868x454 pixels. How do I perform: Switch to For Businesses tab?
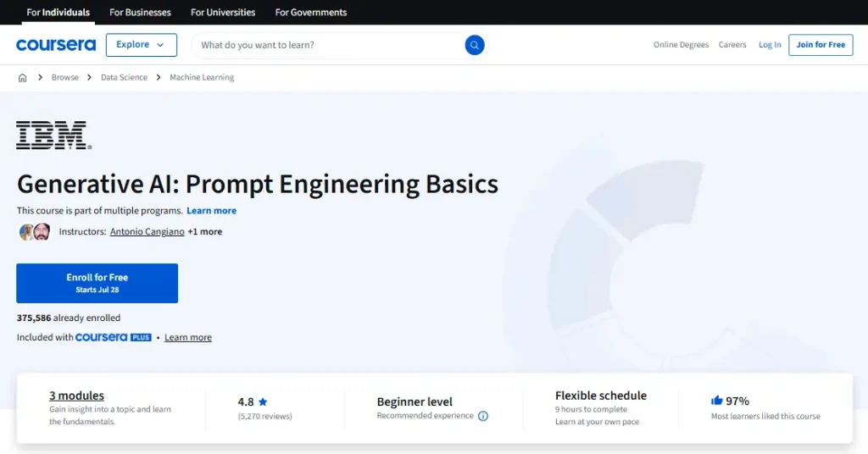click(140, 12)
